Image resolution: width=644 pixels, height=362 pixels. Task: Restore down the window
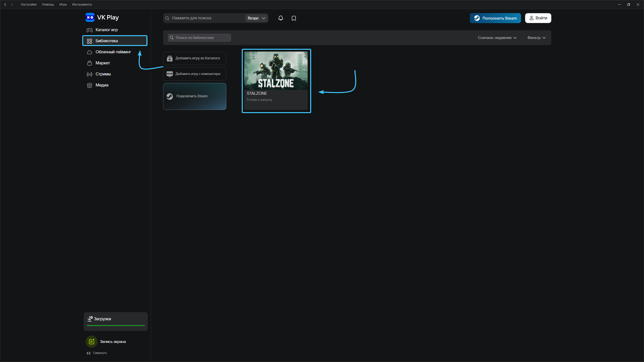(x=629, y=5)
